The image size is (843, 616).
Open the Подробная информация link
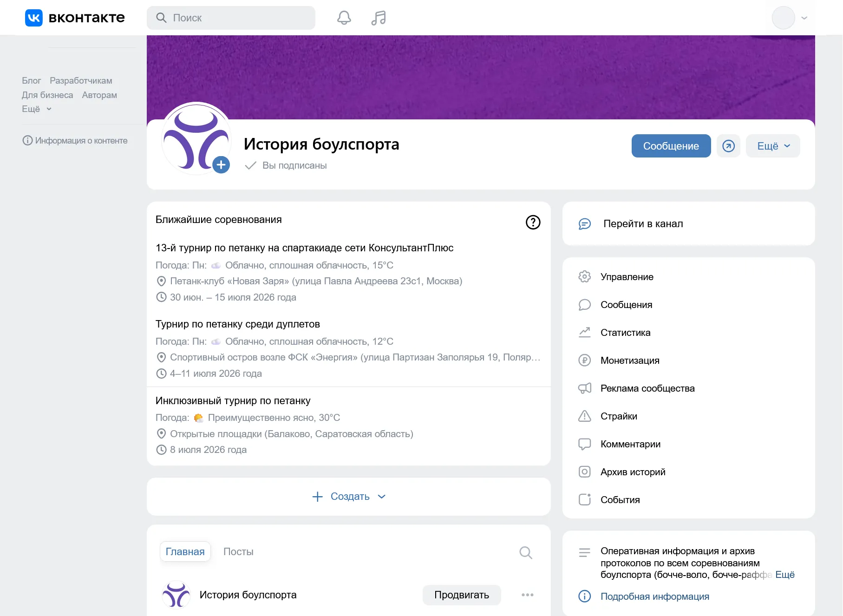pyautogui.click(x=654, y=596)
